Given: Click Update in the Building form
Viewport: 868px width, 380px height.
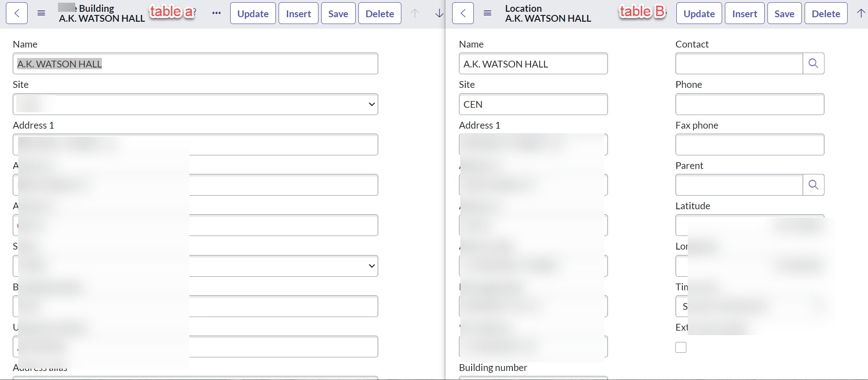Looking at the screenshot, I should pyautogui.click(x=253, y=14).
